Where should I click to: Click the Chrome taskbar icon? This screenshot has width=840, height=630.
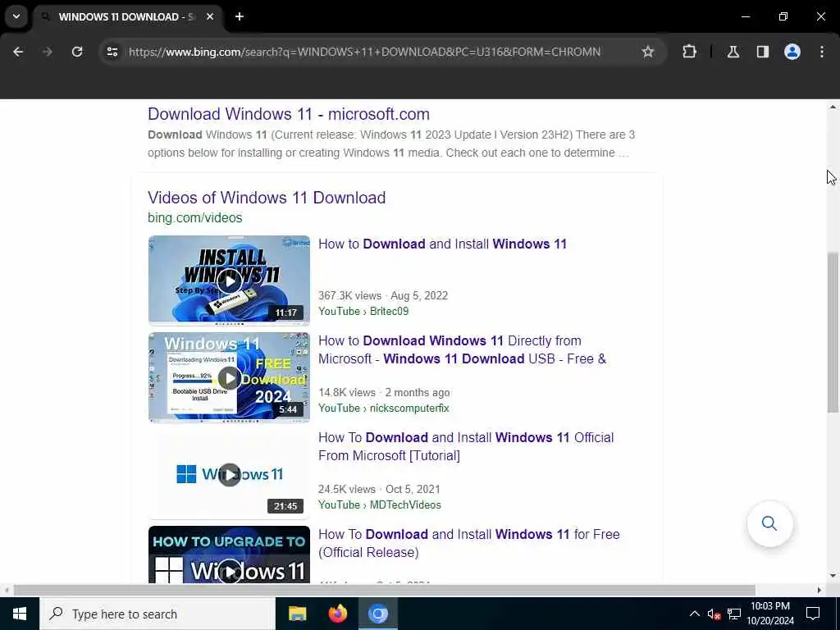(377, 614)
